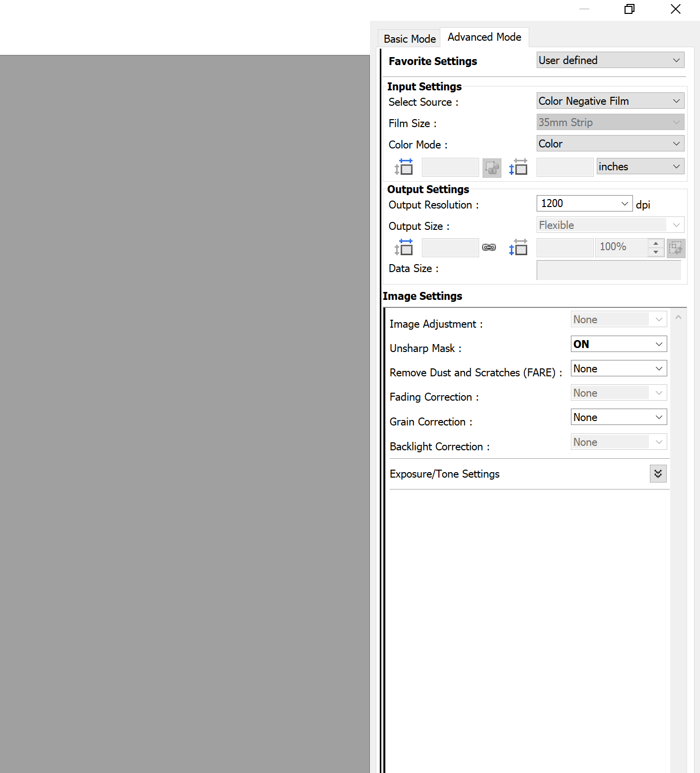Click the input height field
700x773 pixels.
pyautogui.click(x=565, y=167)
